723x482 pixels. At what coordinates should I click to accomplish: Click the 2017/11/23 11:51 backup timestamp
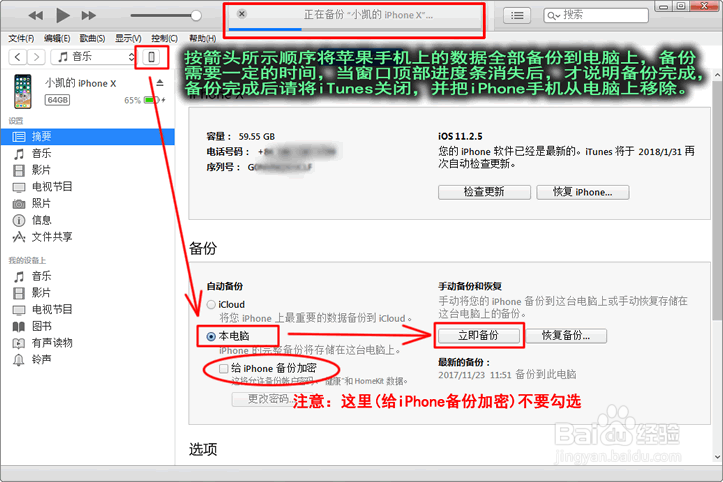tap(474, 375)
